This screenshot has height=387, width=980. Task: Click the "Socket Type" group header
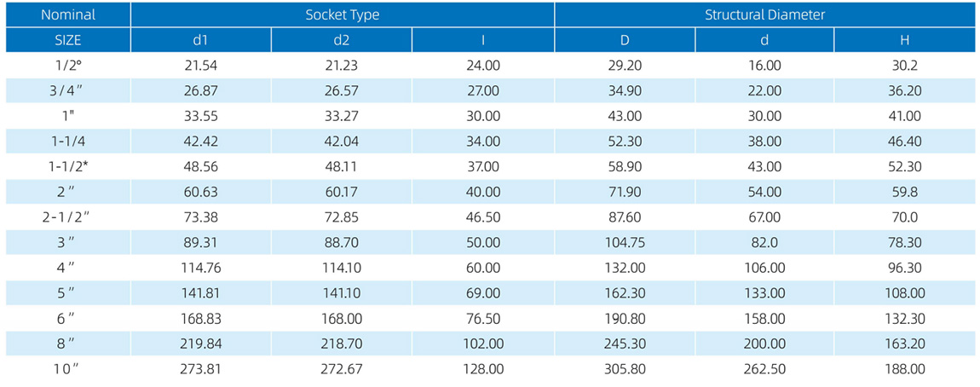pyautogui.click(x=343, y=14)
